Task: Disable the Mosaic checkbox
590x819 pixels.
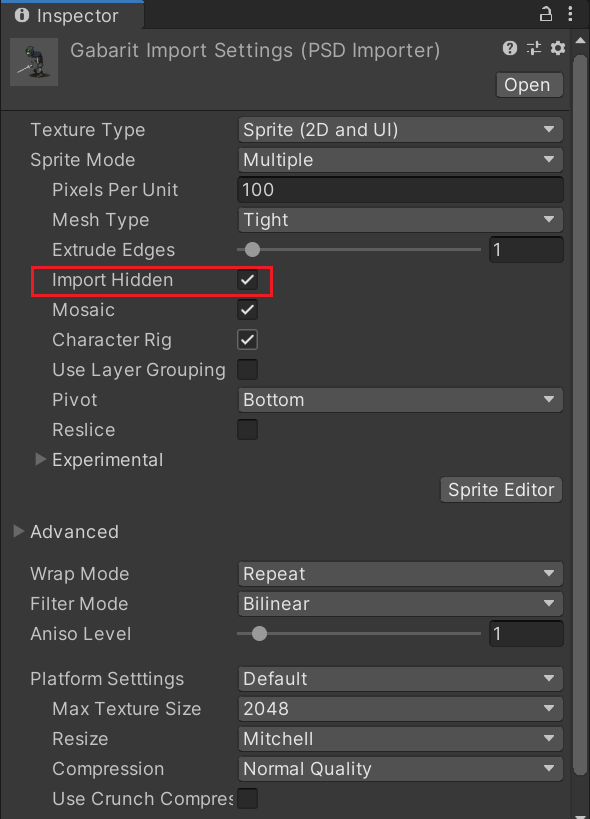Action: point(247,310)
